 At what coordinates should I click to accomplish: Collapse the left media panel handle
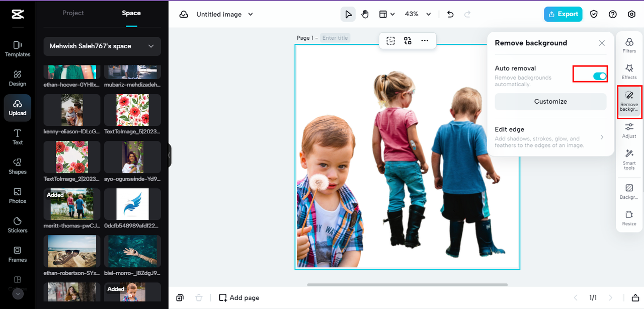click(170, 155)
